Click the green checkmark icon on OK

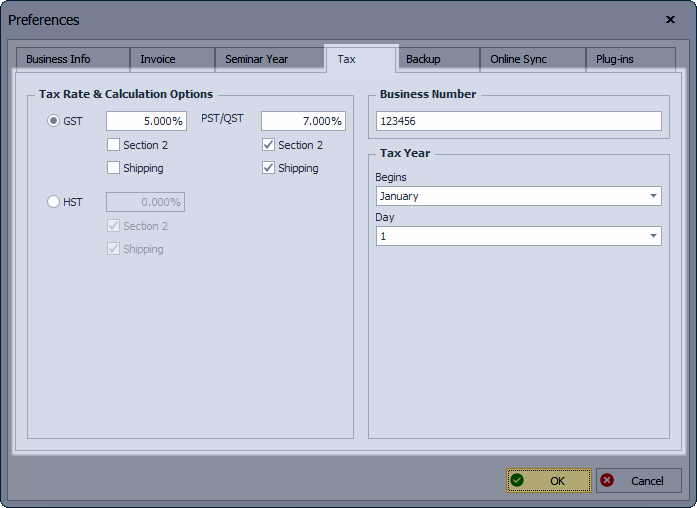[517, 480]
